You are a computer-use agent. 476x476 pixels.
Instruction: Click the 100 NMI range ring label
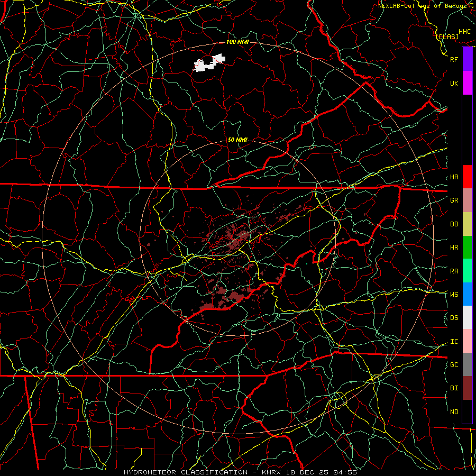tap(237, 42)
